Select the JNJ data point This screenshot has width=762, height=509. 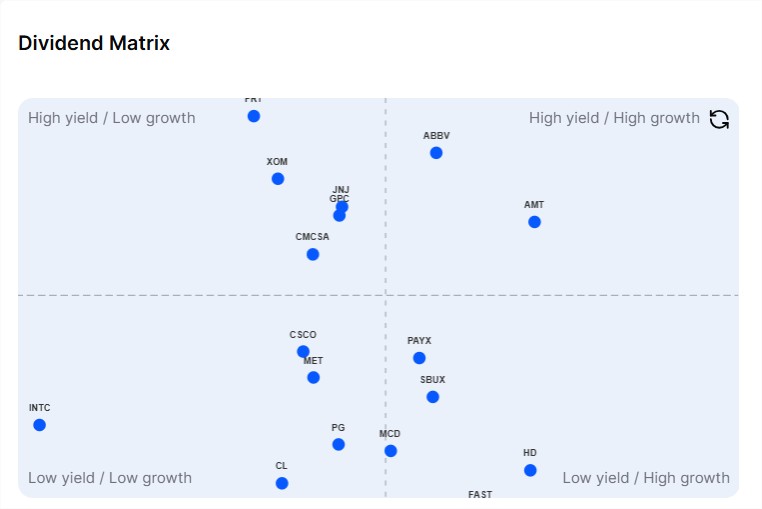click(x=342, y=207)
